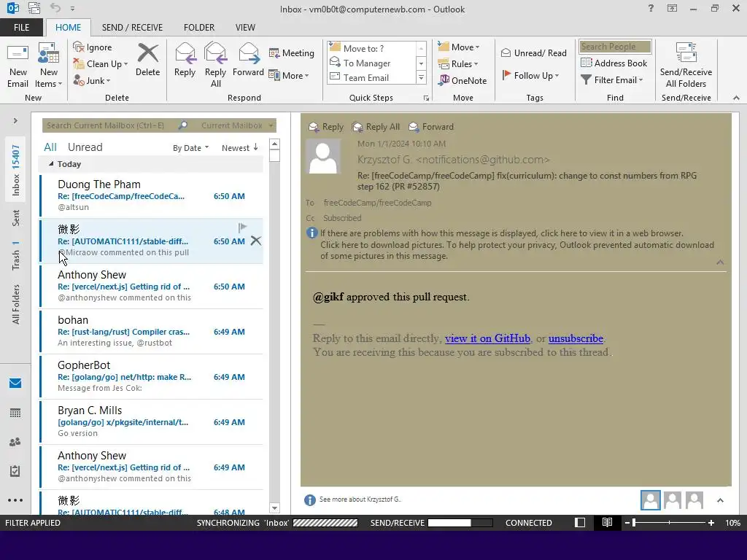This screenshot has height=560, width=747.
Task: Open the Junk dropdown menu
Action: point(91,80)
